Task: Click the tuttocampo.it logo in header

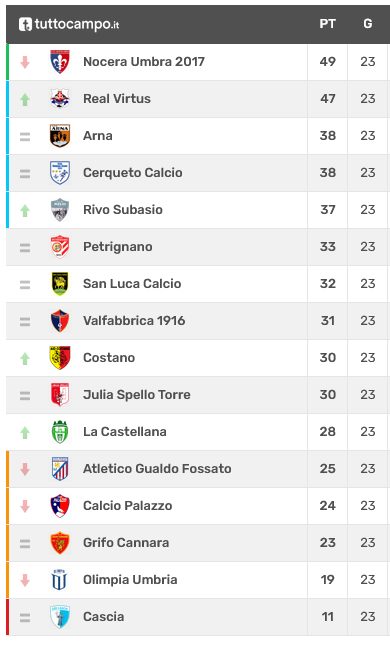Action: pyautogui.click(x=69, y=24)
